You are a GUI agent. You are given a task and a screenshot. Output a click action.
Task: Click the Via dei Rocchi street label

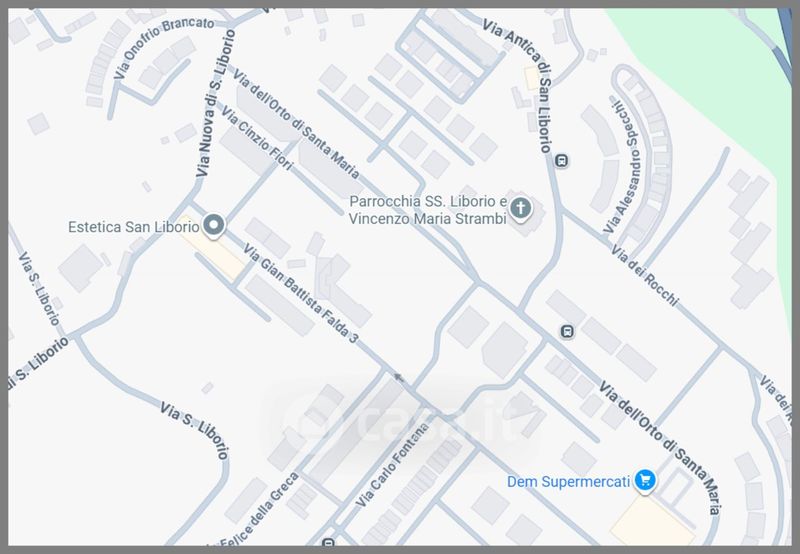tap(645, 276)
